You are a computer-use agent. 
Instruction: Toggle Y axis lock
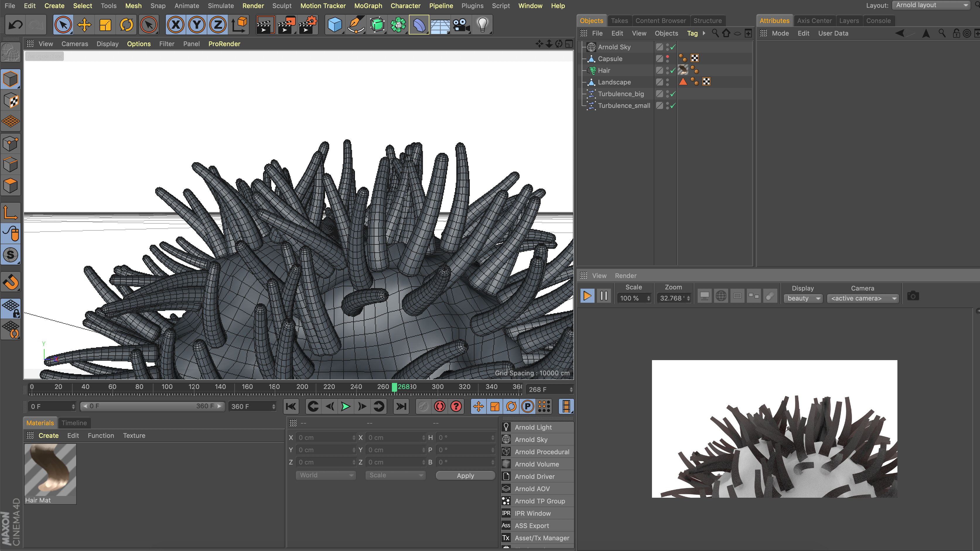pyautogui.click(x=197, y=25)
